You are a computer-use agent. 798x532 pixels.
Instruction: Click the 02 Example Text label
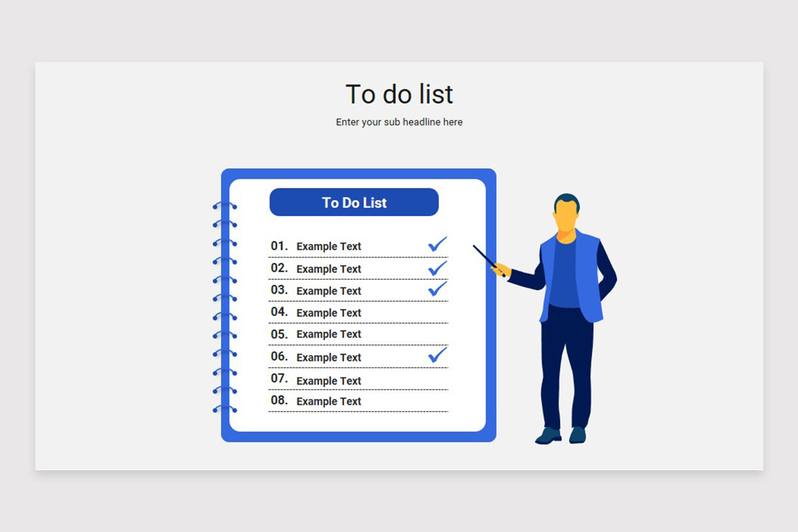click(328, 268)
